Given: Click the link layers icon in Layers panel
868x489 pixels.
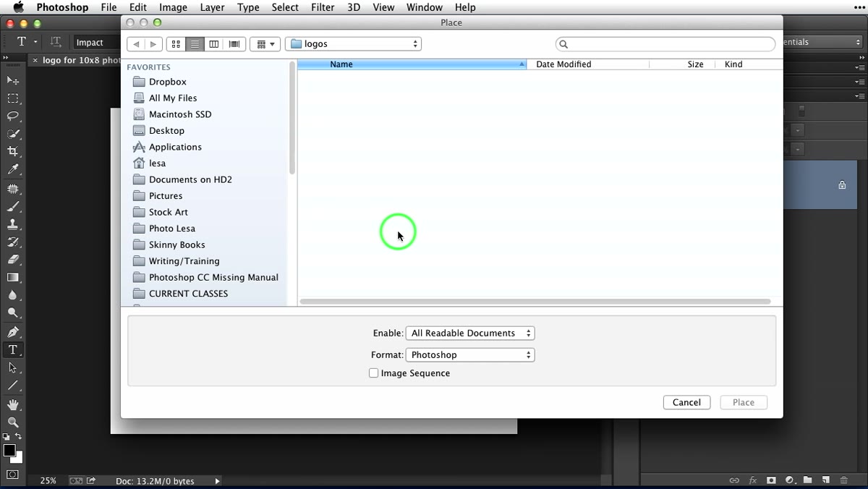Looking at the screenshot, I should [734, 480].
